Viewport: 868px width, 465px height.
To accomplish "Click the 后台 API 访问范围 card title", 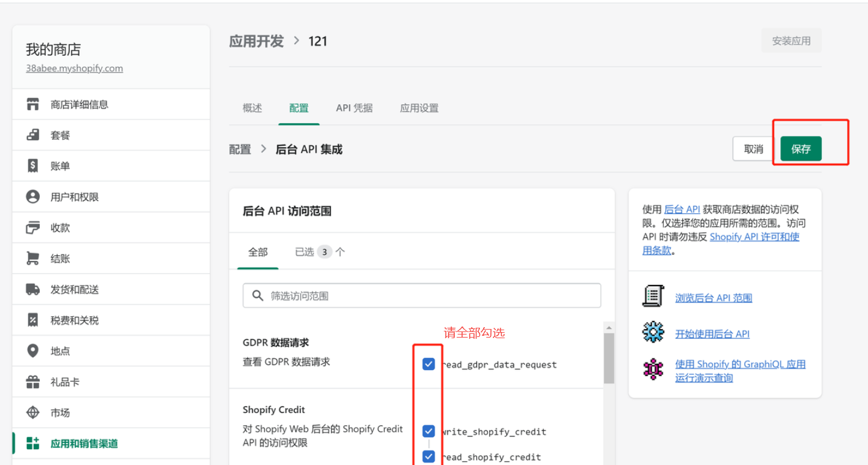I will 287,211.
